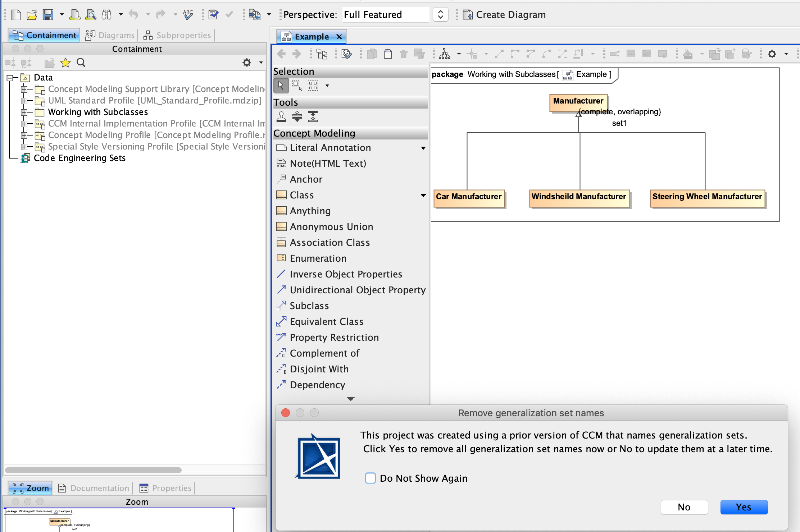Select the Subclass tool in palette
The image size is (800, 532).
pos(309,306)
